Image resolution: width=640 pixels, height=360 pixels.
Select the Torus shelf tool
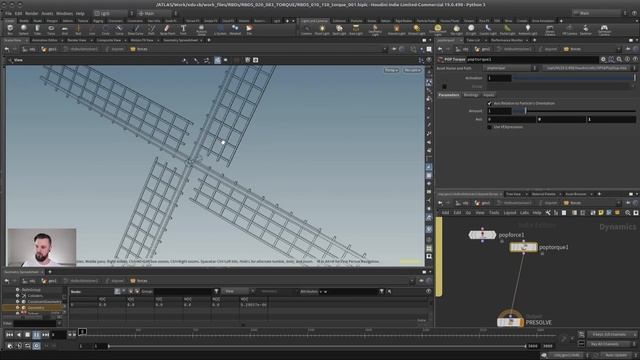51,29
